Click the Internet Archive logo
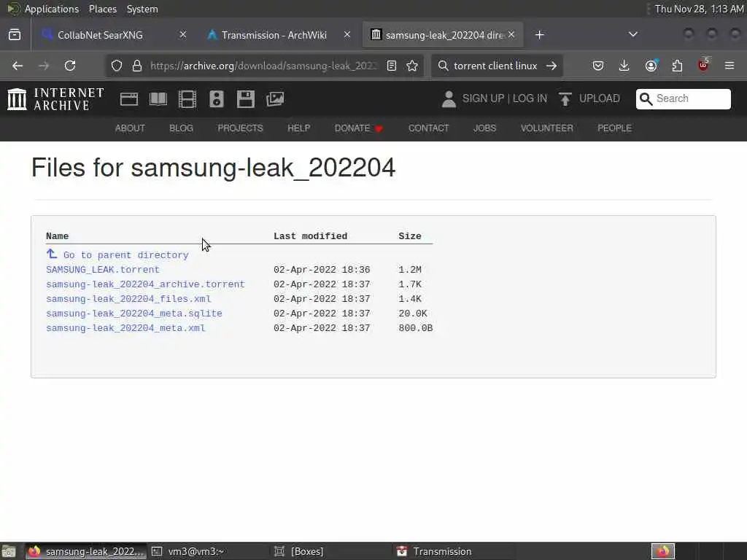The image size is (747, 560). pos(55,99)
